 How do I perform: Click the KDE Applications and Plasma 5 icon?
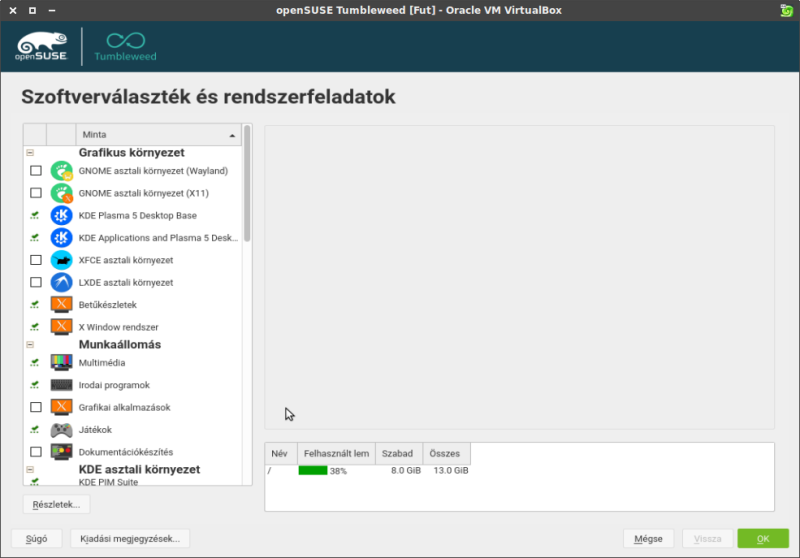point(61,238)
